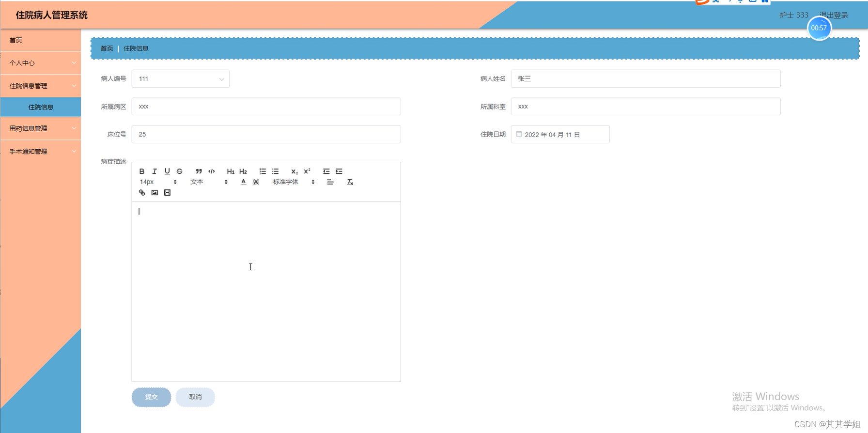The image size is (868, 433).
Task: Create a bulleted list
Action: (x=275, y=171)
